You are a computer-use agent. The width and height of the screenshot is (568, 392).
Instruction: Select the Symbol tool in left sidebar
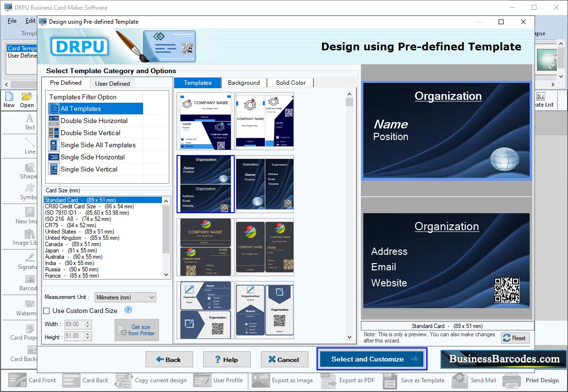click(29, 192)
